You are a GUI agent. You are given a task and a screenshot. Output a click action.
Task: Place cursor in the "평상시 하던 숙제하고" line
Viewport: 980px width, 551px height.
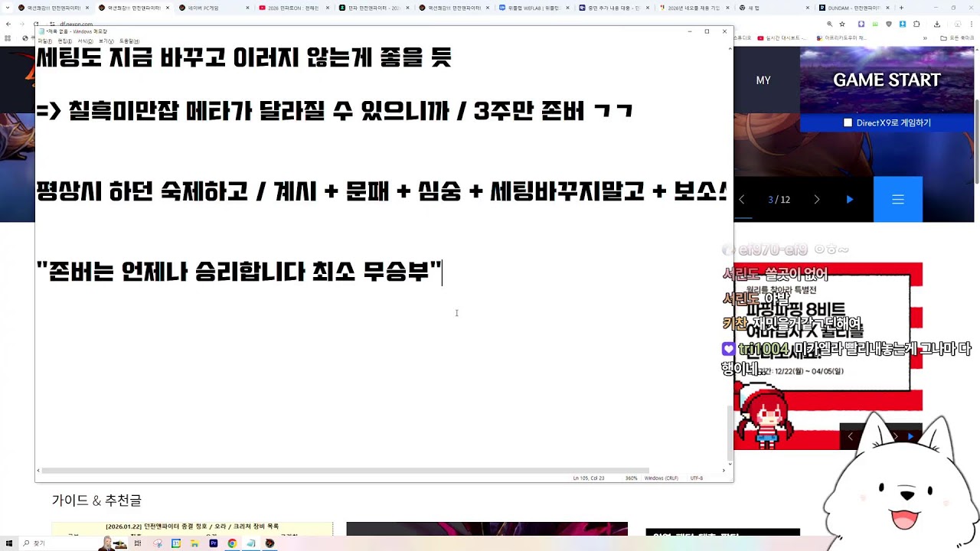coord(381,191)
